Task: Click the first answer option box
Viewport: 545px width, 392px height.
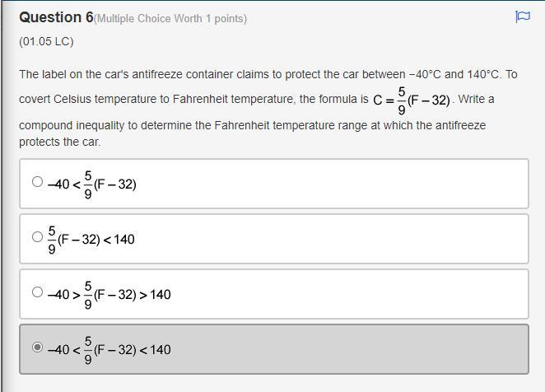Action: tap(329, 184)
